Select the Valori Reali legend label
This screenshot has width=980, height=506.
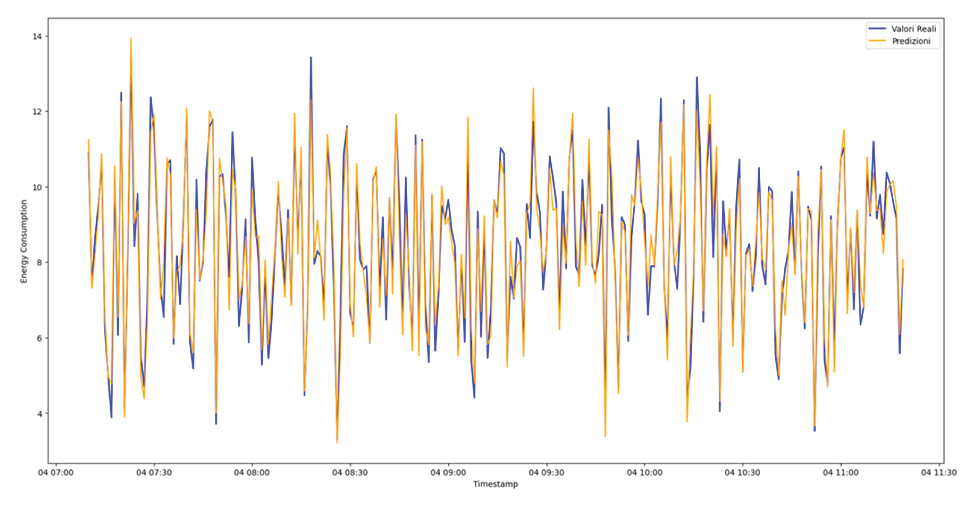pos(913,29)
